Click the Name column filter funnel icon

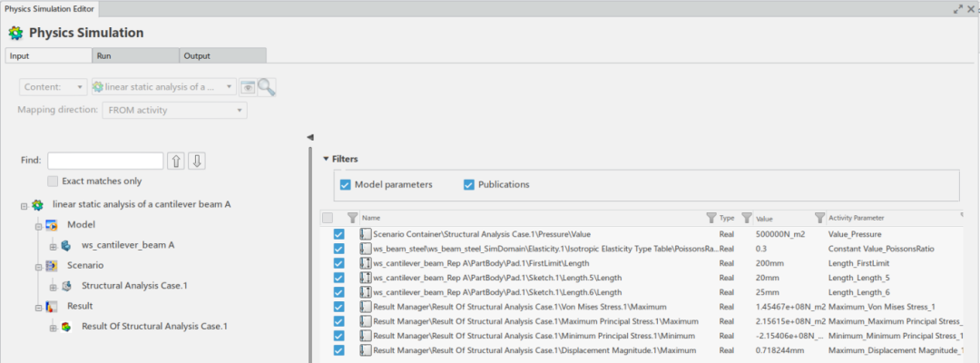click(x=352, y=218)
